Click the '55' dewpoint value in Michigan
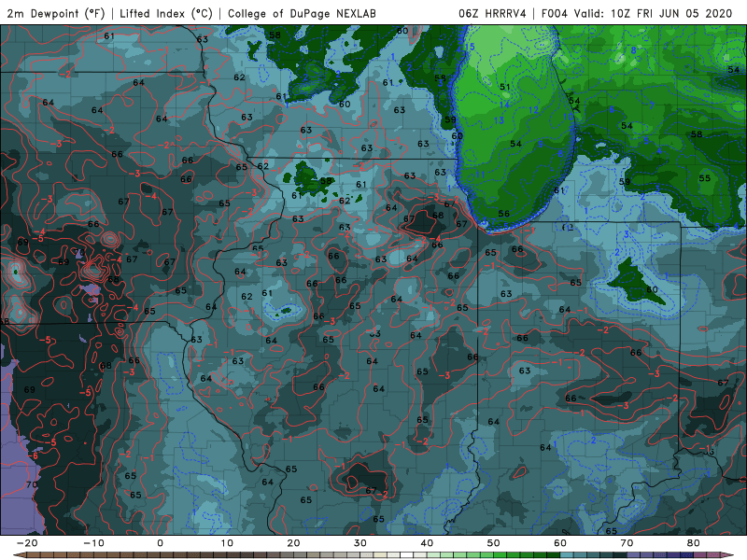747x560 pixels. click(705, 178)
